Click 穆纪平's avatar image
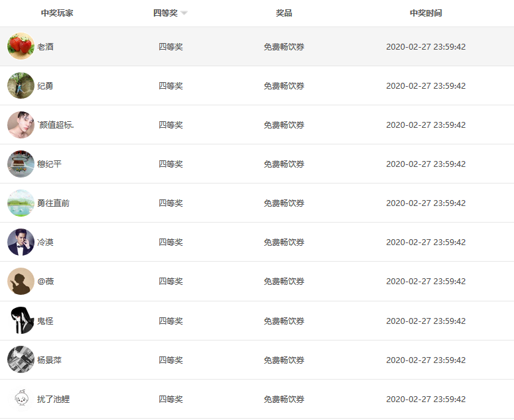This screenshot has height=420, width=514. [21, 164]
